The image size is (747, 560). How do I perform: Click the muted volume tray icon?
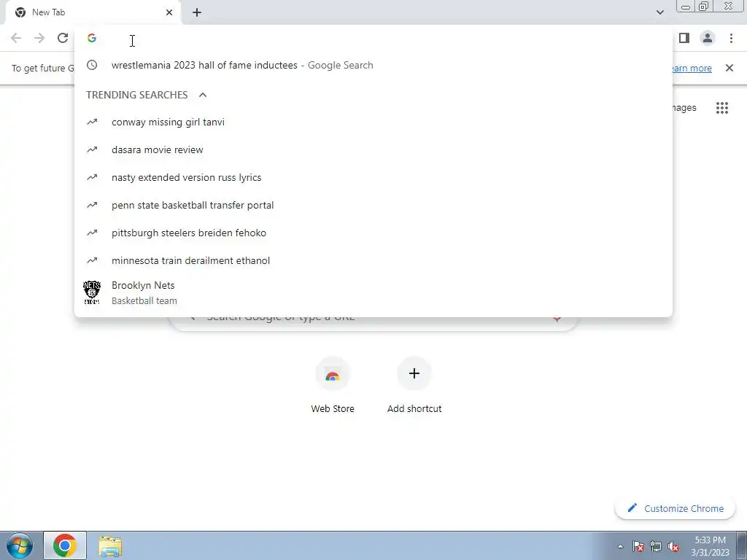673,546
